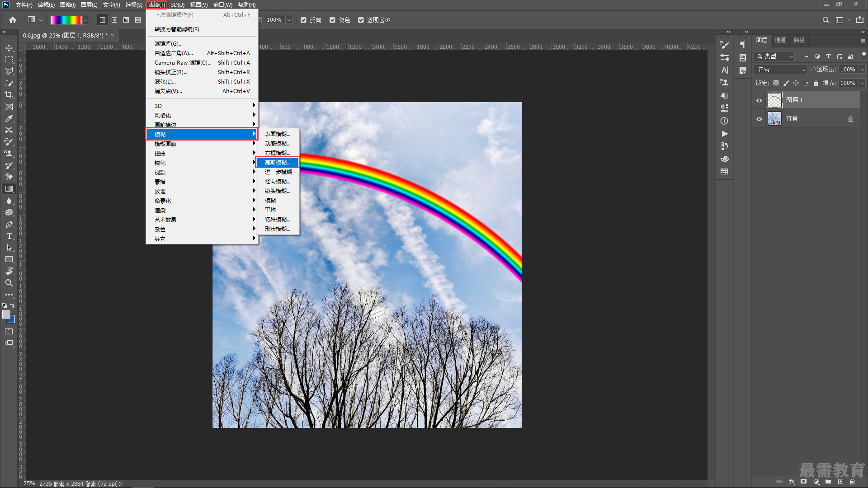Choose 动感模糊... from blur submenu
The image size is (868, 488).
click(x=278, y=144)
